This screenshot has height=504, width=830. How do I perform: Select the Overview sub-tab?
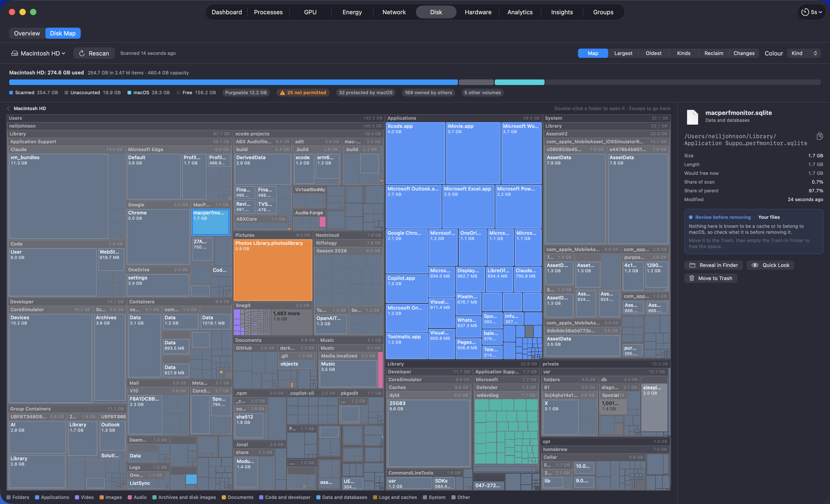[27, 33]
